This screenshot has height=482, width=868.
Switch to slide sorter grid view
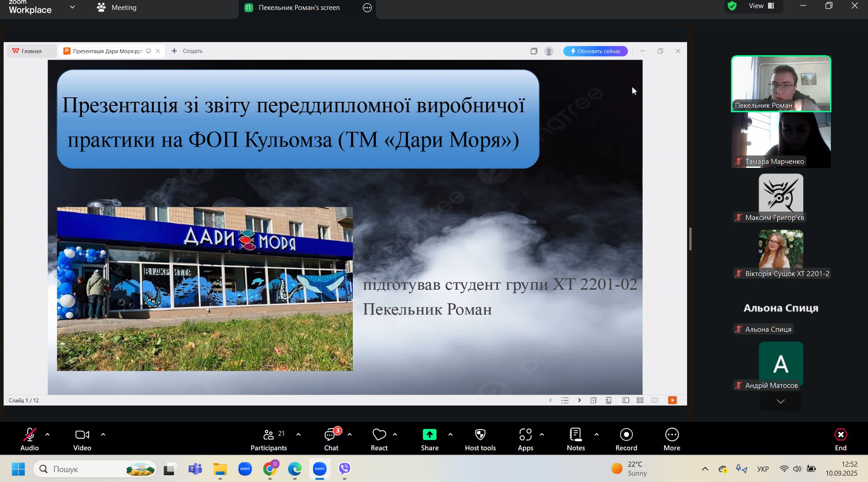tap(640, 400)
